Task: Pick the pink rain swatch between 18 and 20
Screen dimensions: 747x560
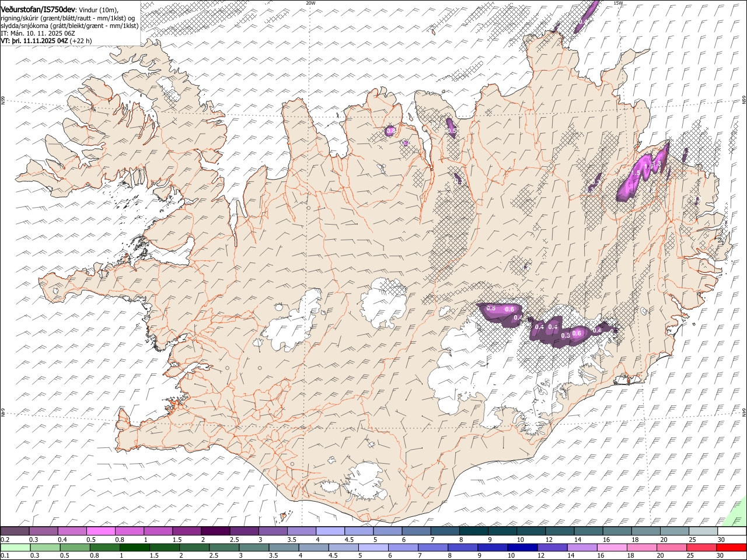Action: 642,547
